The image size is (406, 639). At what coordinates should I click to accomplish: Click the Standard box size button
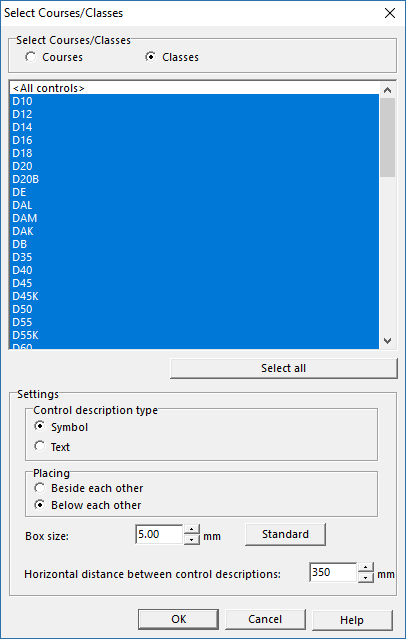tap(285, 534)
